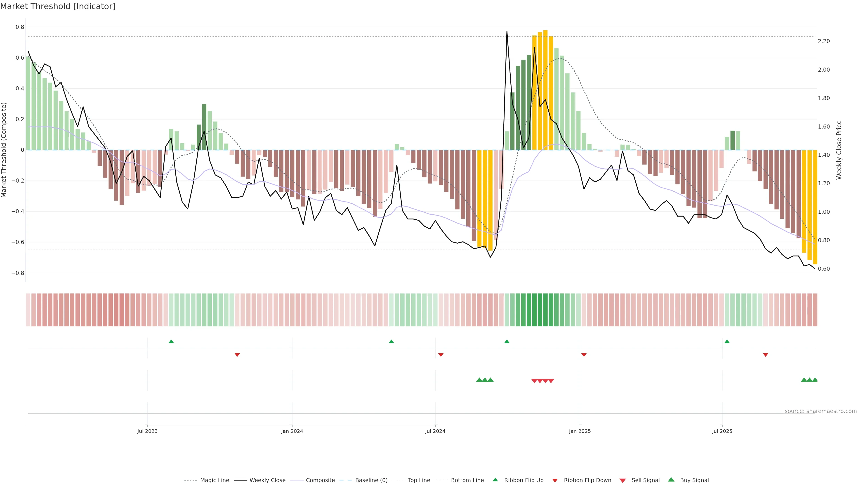
Task: Click the Ribbon Flip Down marker near Jan 2025
Action: pos(584,355)
